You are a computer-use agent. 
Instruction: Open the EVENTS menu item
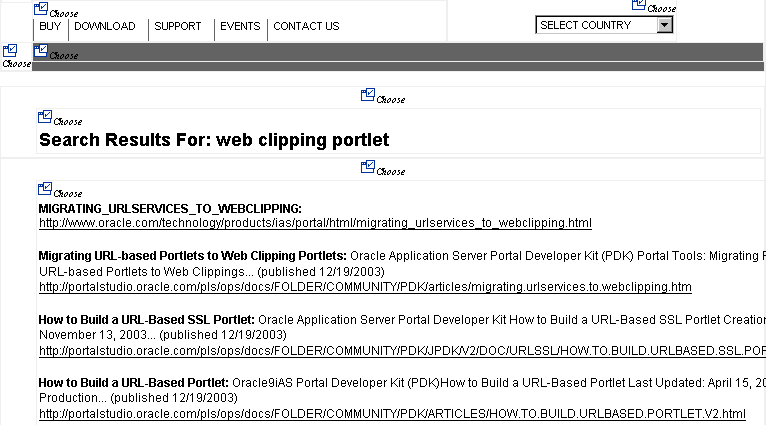tap(240, 26)
